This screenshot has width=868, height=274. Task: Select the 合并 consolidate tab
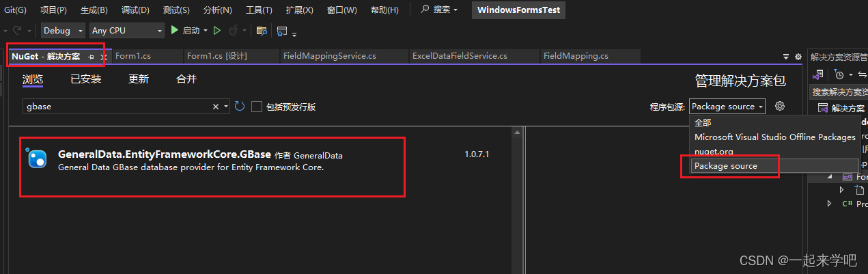(x=186, y=79)
